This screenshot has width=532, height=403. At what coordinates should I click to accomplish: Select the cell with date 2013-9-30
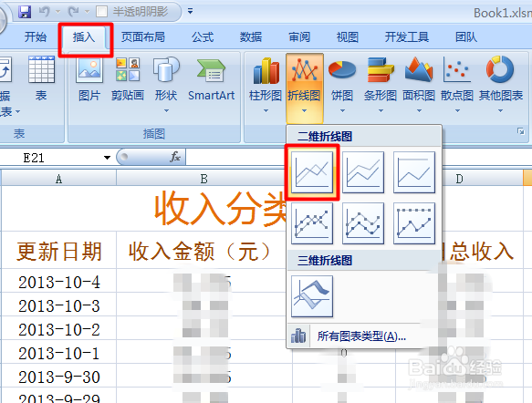click(x=59, y=377)
